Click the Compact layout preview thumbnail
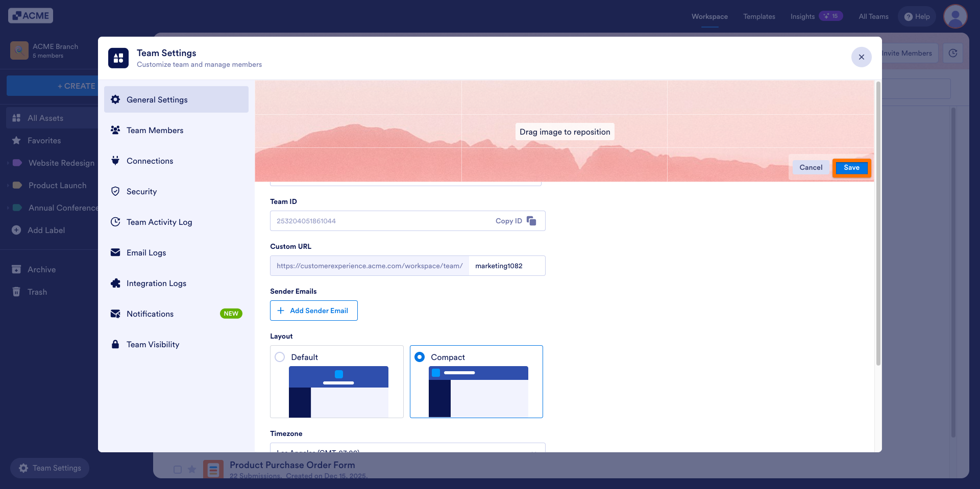The height and width of the screenshot is (489, 980). coord(478,392)
